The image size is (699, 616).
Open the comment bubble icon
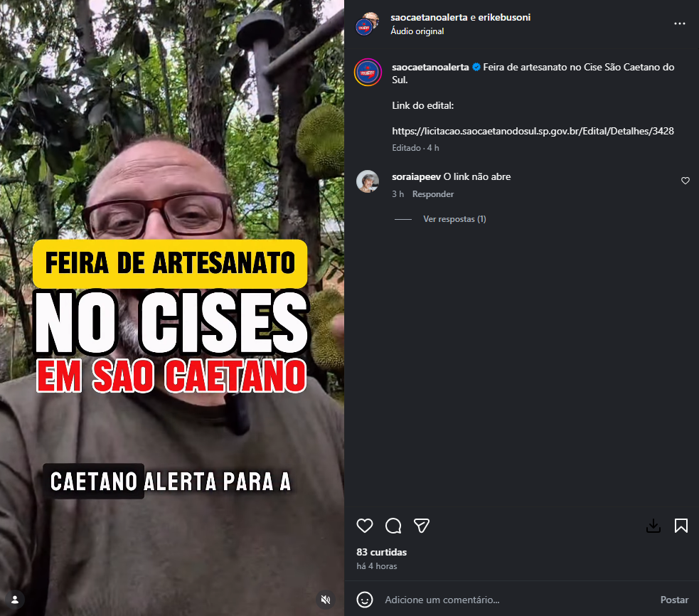coord(393,526)
